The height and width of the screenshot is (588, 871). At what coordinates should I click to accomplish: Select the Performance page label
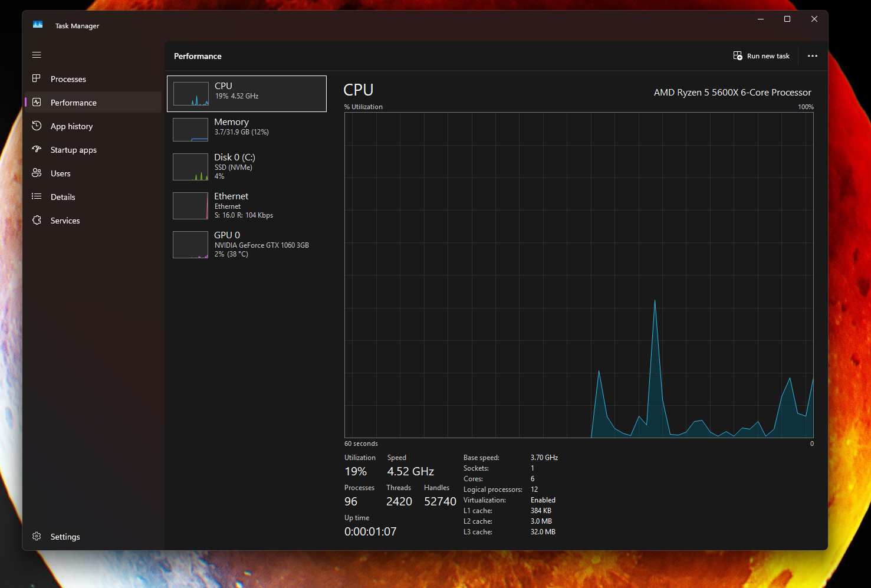pos(74,103)
